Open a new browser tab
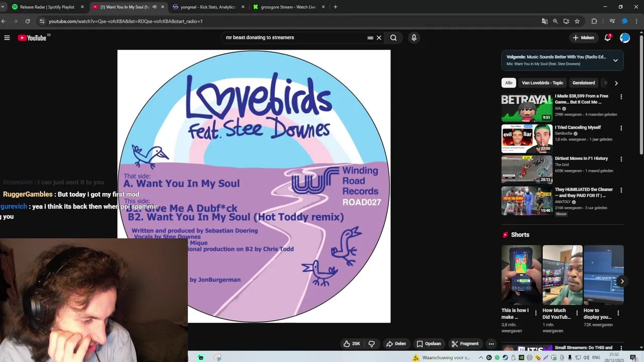 335,7
